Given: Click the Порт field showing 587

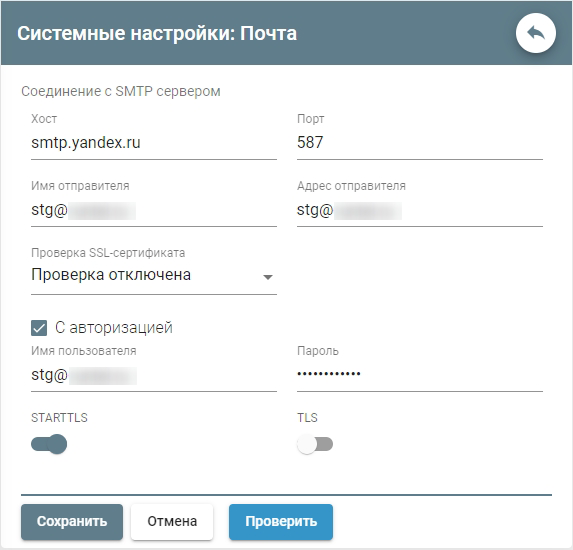Looking at the screenshot, I should 420,143.
